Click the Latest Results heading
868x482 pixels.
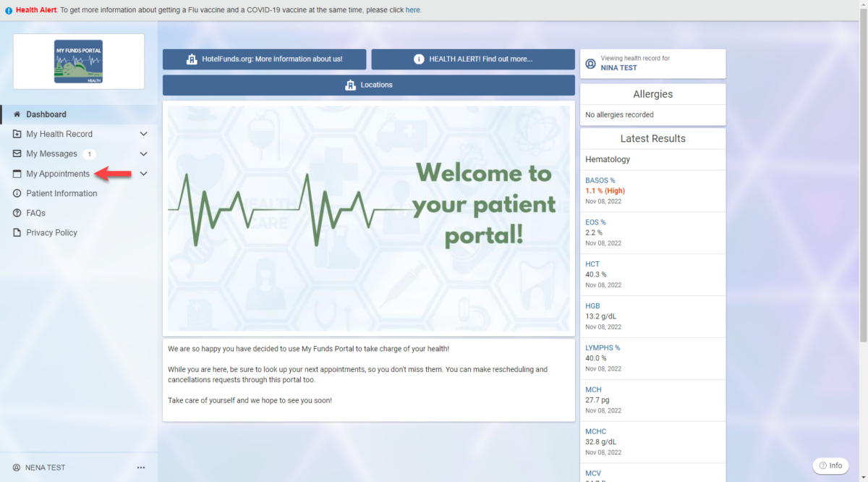click(653, 138)
